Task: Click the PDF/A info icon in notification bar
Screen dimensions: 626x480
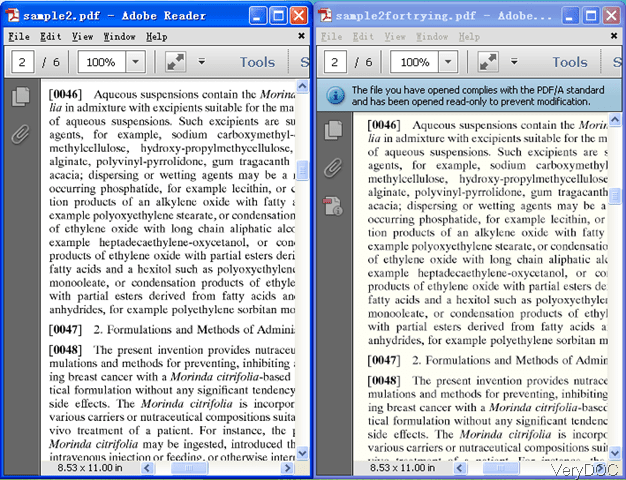Action: 335,96
